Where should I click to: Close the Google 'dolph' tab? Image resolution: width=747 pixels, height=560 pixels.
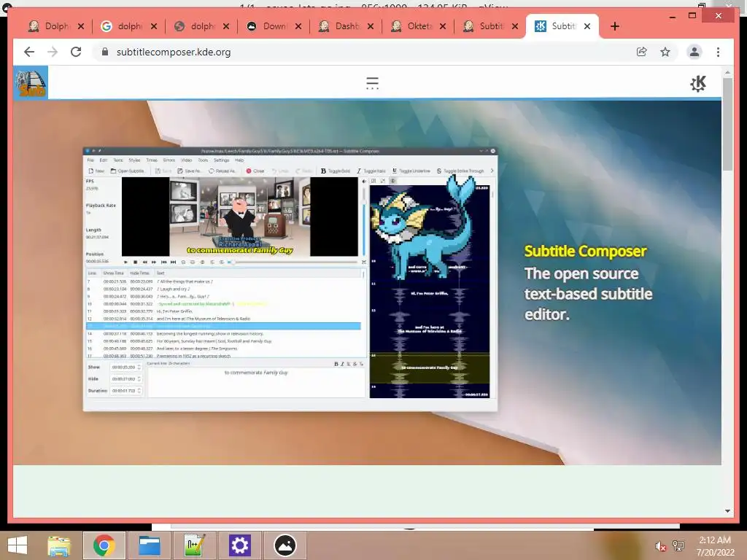coord(153,26)
